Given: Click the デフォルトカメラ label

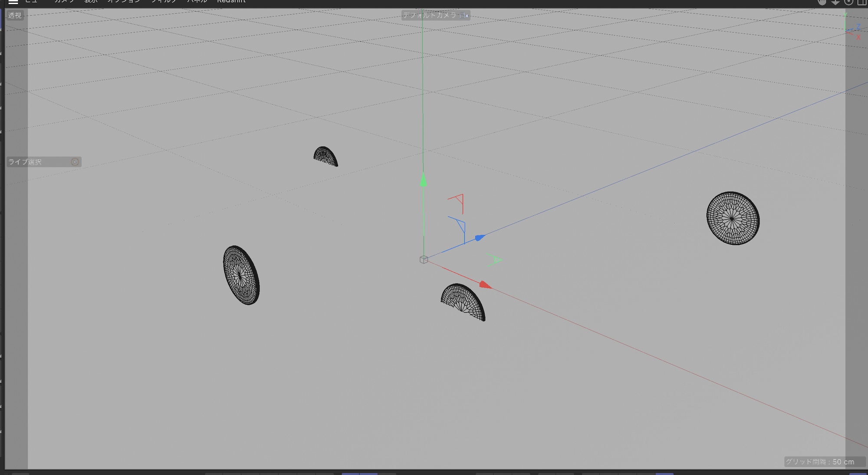Looking at the screenshot, I should pyautogui.click(x=430, y=16).
